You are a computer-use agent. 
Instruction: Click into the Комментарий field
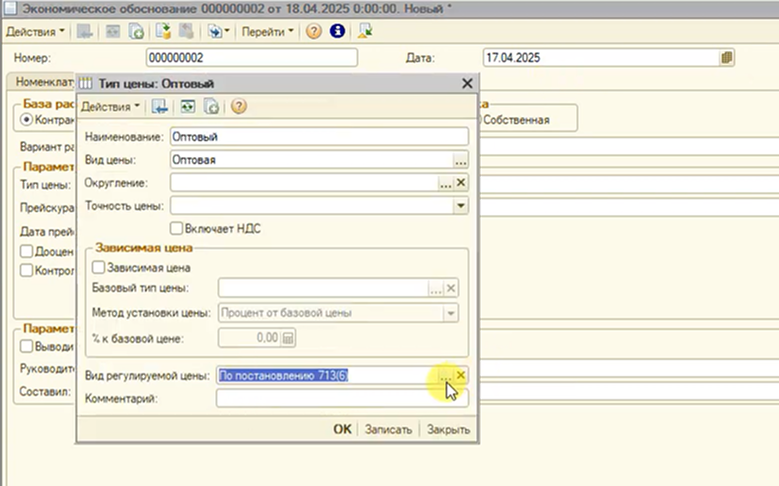coord(342,399)
